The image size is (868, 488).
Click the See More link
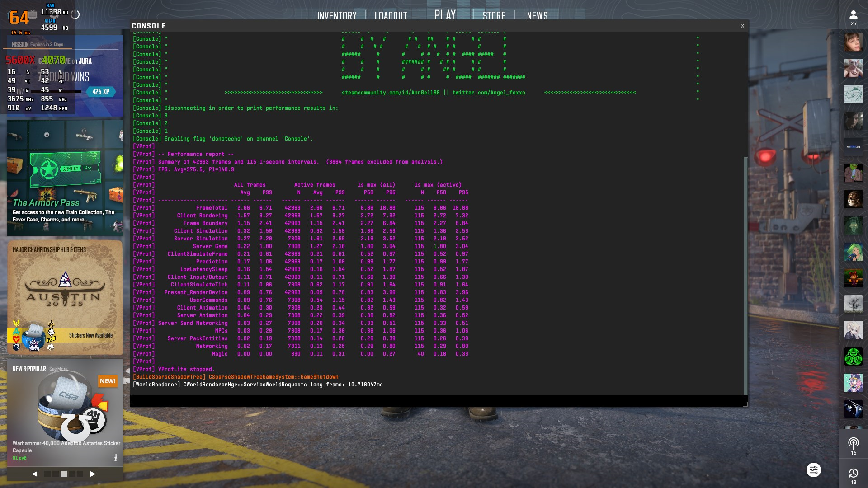[x=58, y=369]
